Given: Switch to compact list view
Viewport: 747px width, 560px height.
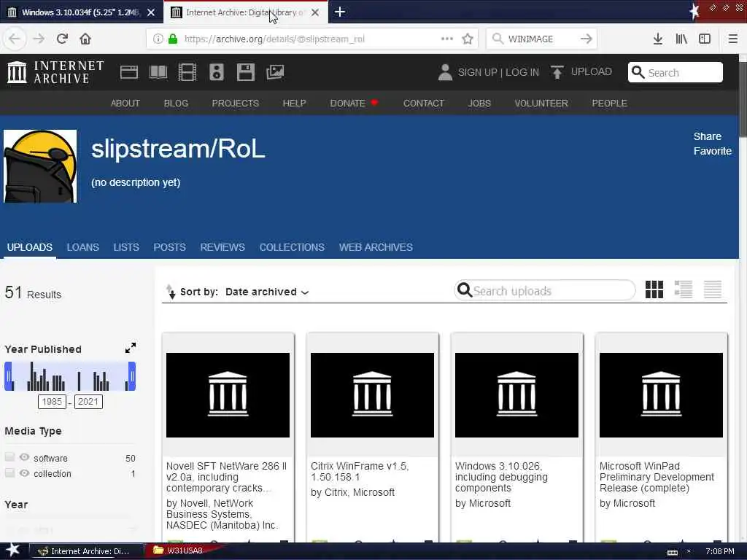Looking at the screenshot, I should click(x=713, y=289).
